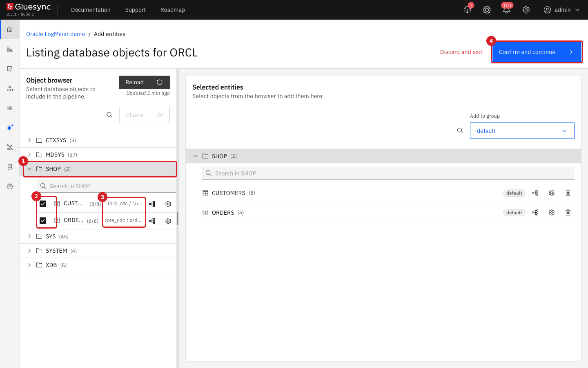This screenshot has width=588, height=368.
Task: Open mapping icon for selected CUSTOMERS entity
Action: pyautogui.click(x=535, y=193)
